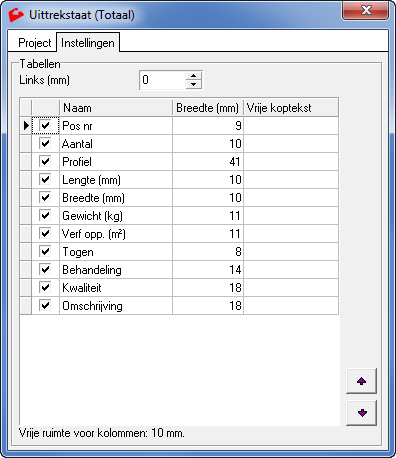Select the row marker beside Pos nr

(x=26, y=126)
